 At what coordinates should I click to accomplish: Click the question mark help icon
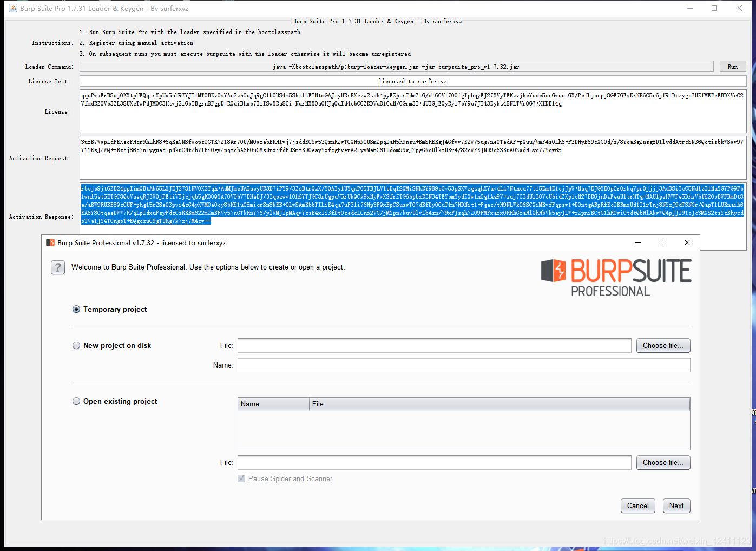58,267
